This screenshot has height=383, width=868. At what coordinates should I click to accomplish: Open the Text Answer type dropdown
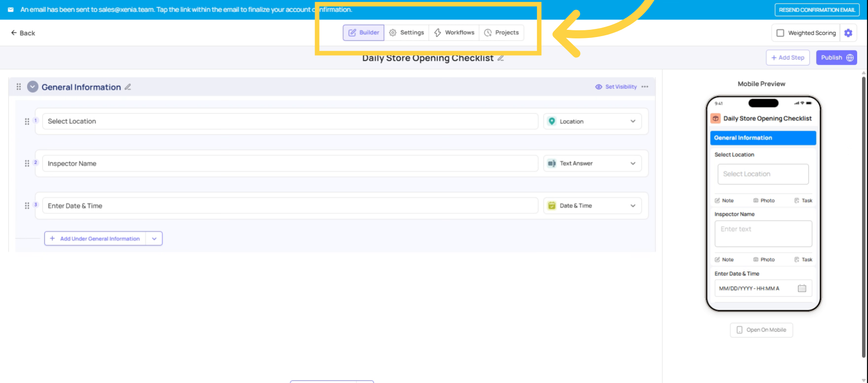pos(592,163)
